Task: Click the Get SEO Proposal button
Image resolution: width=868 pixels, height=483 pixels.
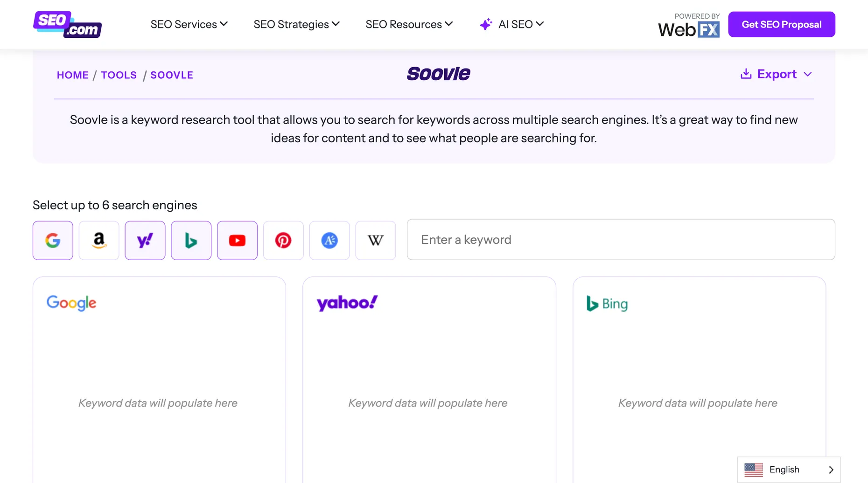Action: point(782,24)
